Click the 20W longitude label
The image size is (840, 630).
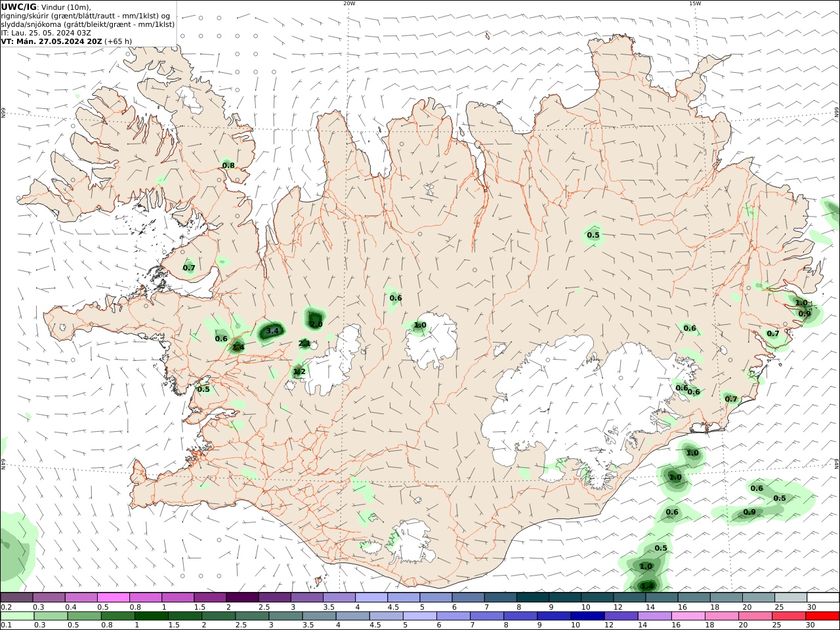[x=349, y=3]
